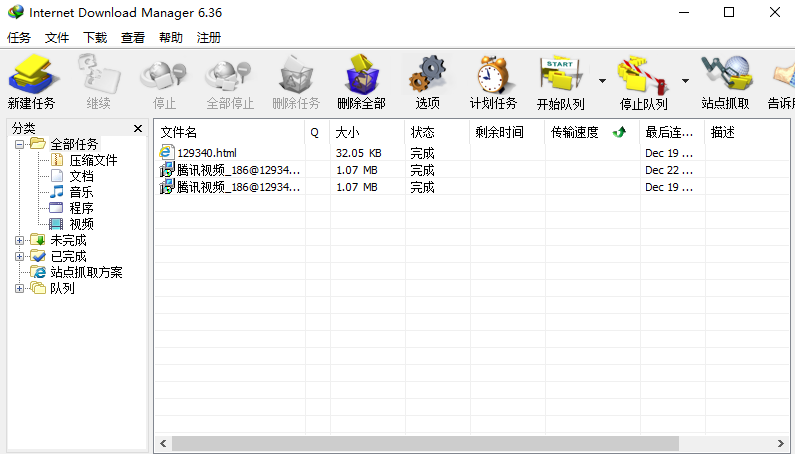Open the 开始队列 dropdown arrow
Image resolution: width=795 pixels, height=454 pixels.
[x=602, y=81]
